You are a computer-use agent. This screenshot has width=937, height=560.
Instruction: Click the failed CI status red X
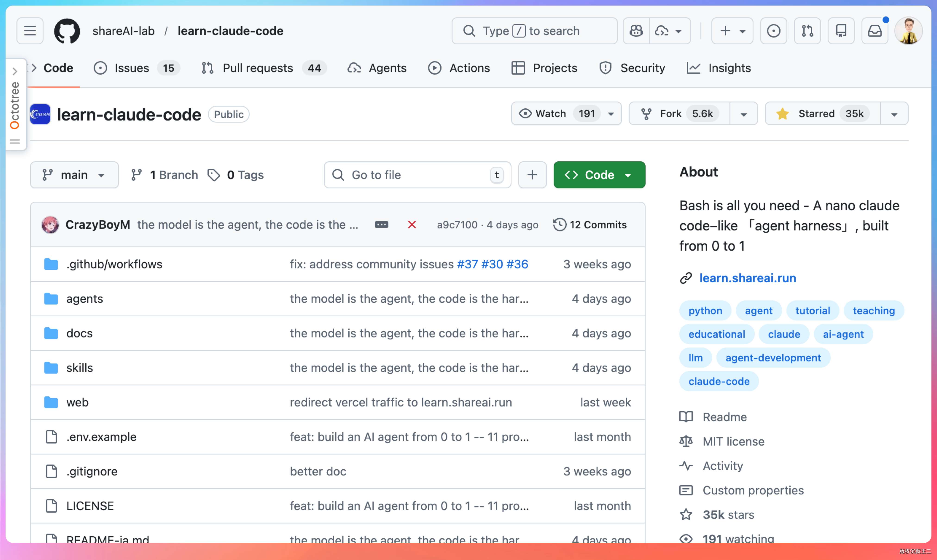click(x=412, y=225)
